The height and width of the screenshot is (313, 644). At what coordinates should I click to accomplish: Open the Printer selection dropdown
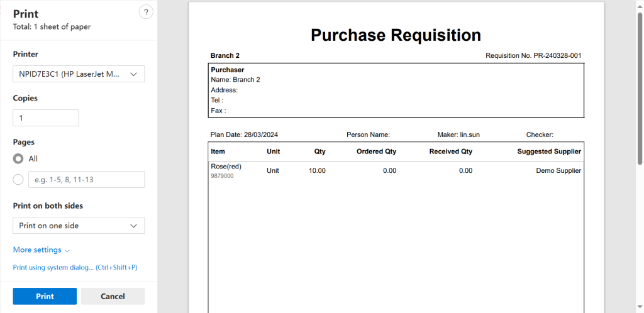(79, 74)
